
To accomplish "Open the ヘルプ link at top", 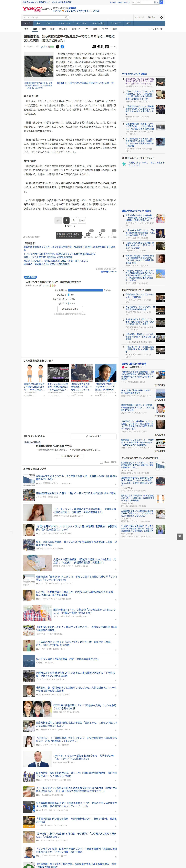I will pyautogui.click(x=127, y=2).
